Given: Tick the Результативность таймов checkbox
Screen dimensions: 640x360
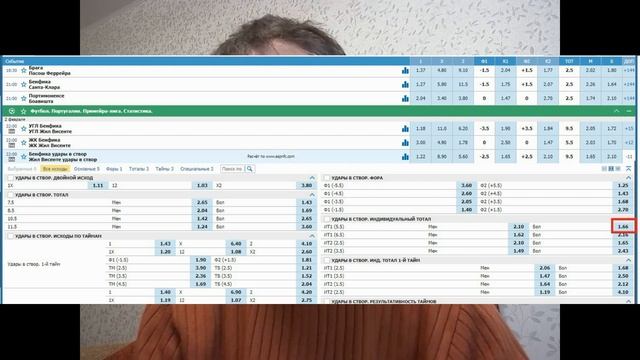Looking at the screenshot, I should [x=327, y=301].
